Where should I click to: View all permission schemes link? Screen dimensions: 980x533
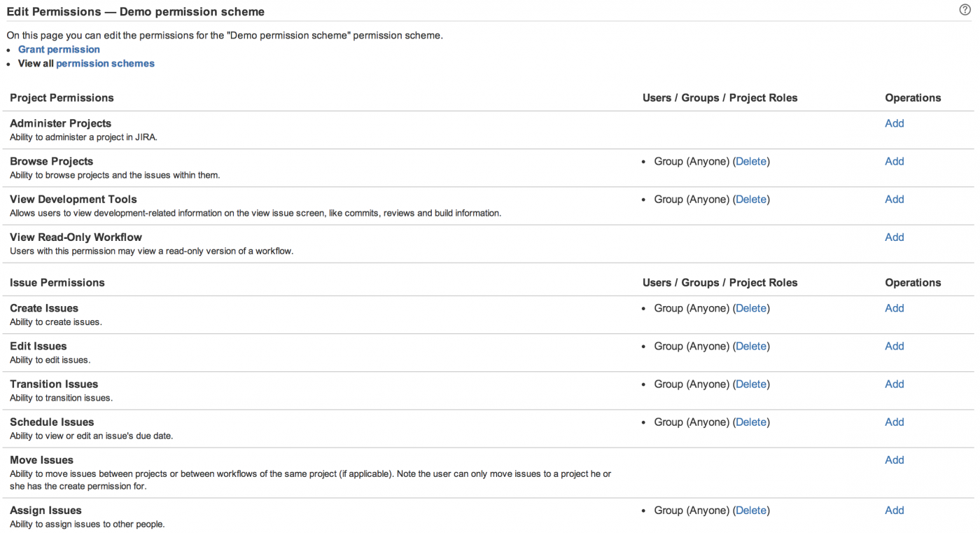(105, 64)
